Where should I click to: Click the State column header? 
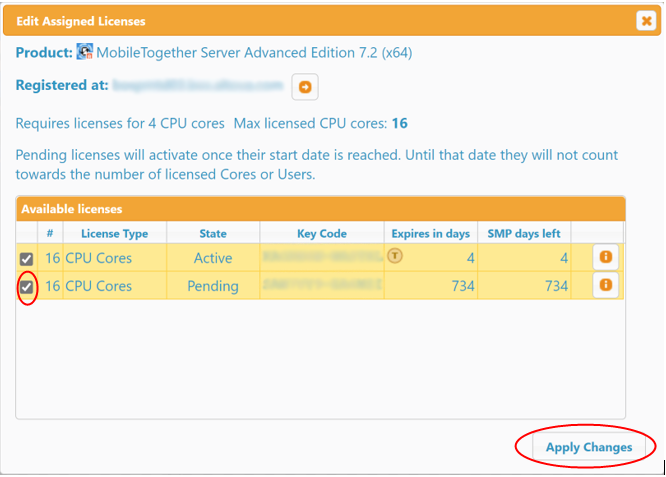point(213,234)
